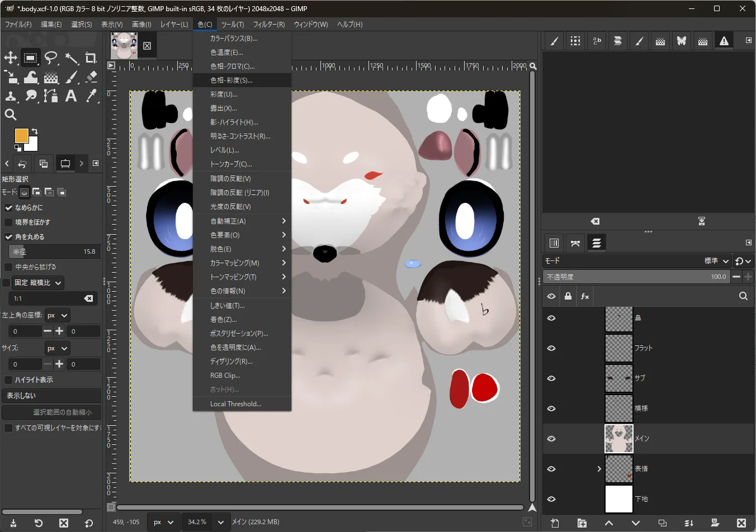Save tool preset in tool options
Screen dimensions: 756x532
pyautogui.click(x=13, y=523)
